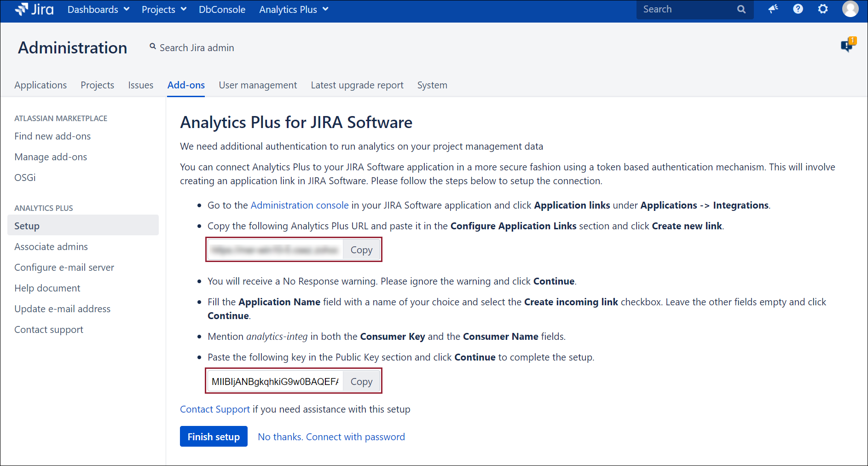Click the Finish setup button

tap(214, 437)
